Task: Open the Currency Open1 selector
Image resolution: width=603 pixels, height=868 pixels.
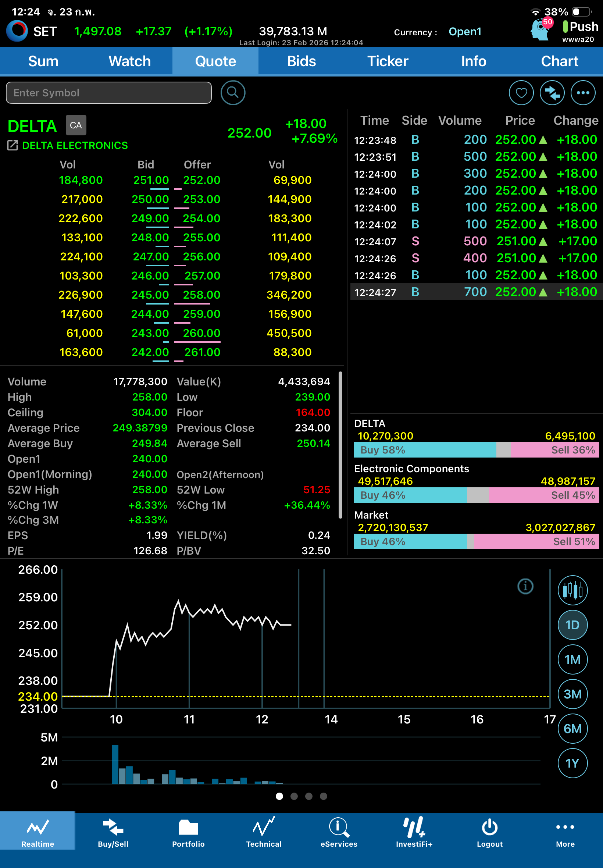Action: [465, 32]
